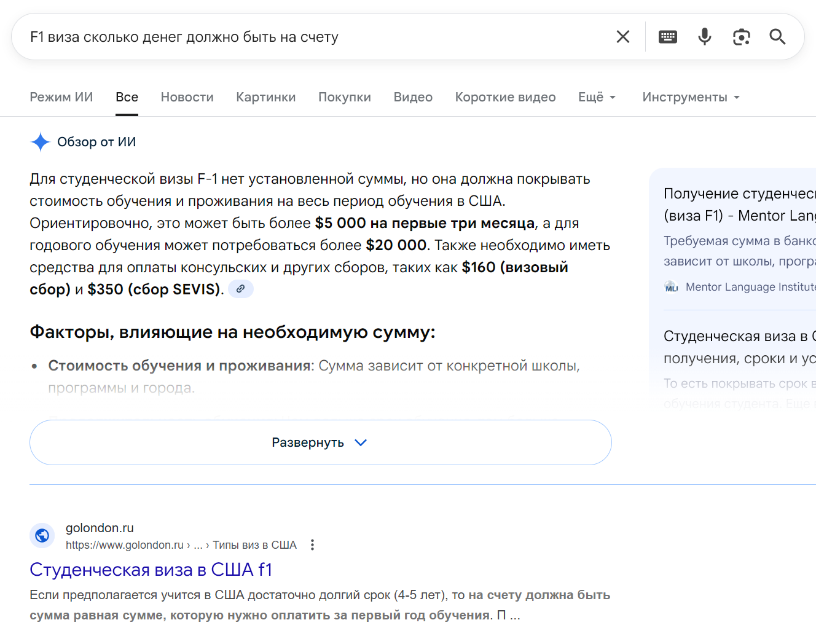Click the golondon.ru result snippet text
The width and height of the screenshot is (816, 644).
(x=320, y=605)
